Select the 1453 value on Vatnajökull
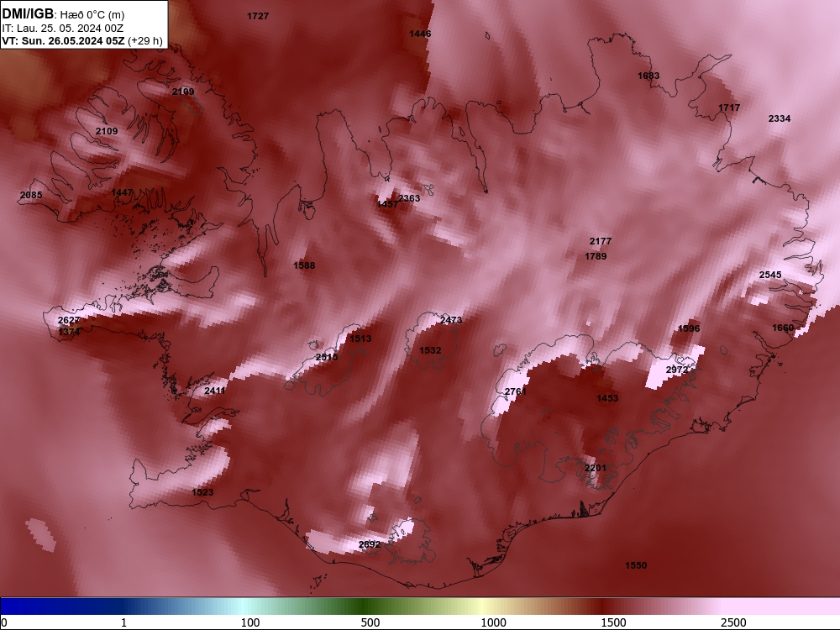 [607, 398]
